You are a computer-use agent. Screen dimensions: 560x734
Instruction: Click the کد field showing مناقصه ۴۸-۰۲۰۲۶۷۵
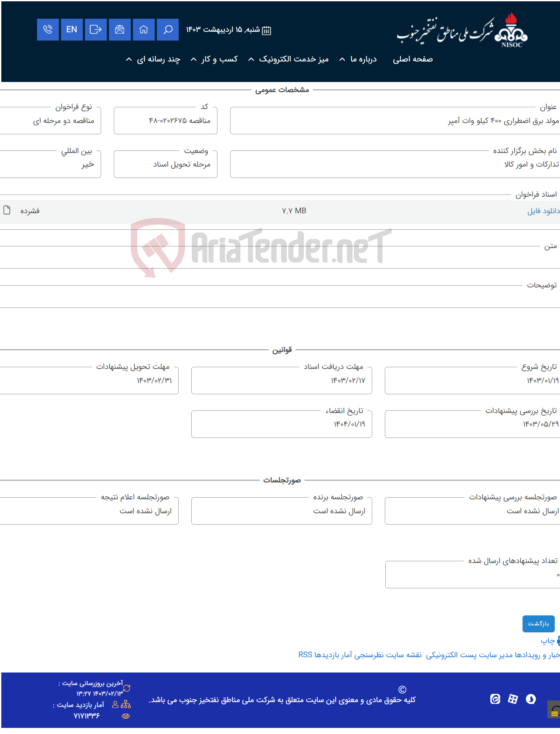point(166,120)
